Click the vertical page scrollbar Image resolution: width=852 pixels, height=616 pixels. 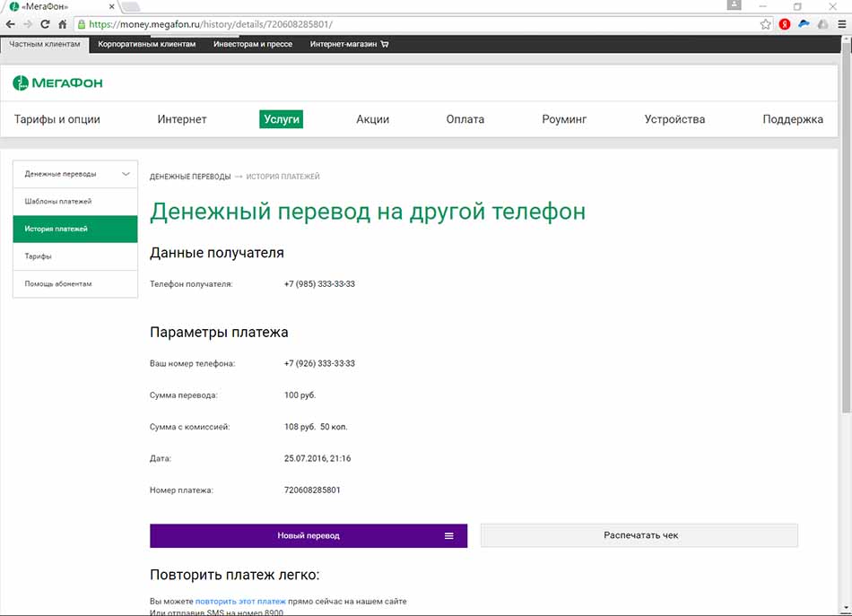tap(846, 228)
